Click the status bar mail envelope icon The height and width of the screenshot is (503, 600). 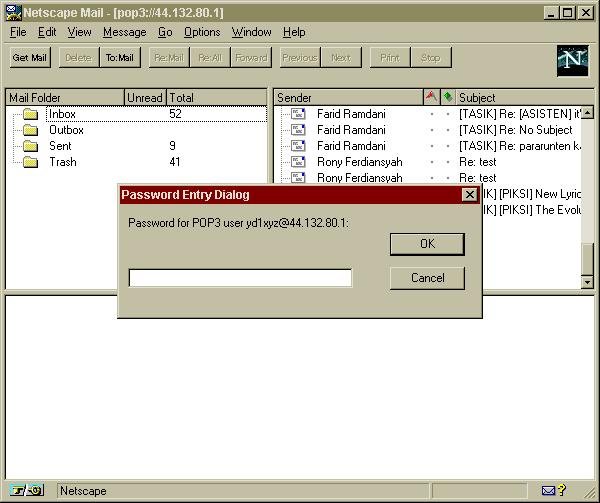coord(548,490)
